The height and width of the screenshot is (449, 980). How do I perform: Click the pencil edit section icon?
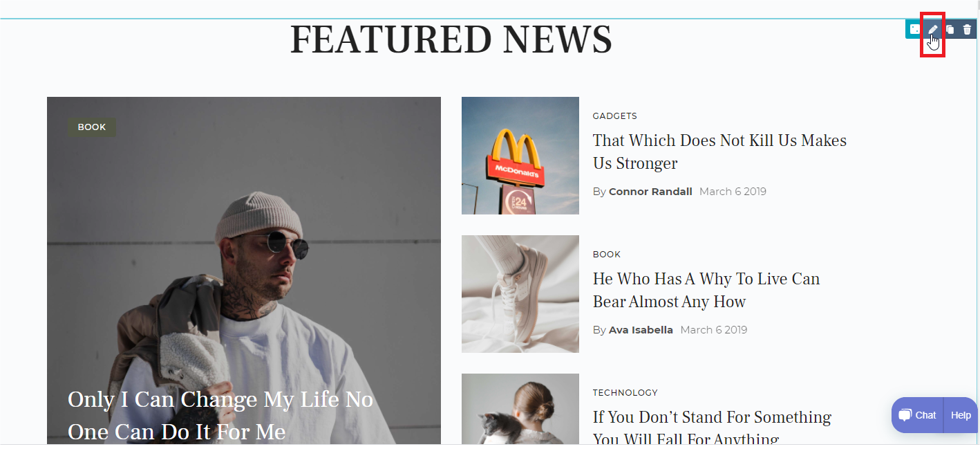[933, 29]
